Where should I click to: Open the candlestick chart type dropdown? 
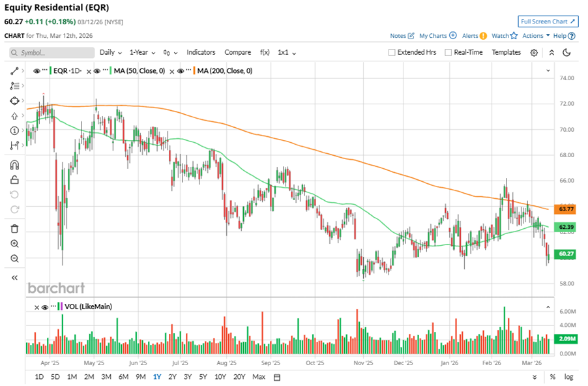point(170,53)
